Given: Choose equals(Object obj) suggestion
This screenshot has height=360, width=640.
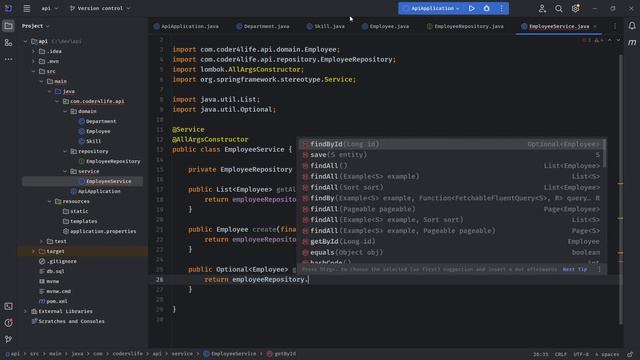Looking at the screenshot, I should 451,253.
